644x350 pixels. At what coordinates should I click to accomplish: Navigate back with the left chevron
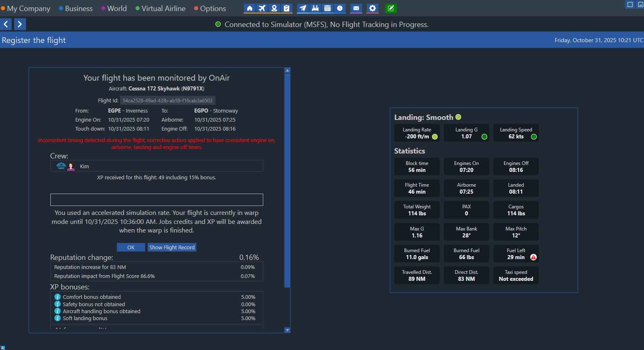pos(6,24)
